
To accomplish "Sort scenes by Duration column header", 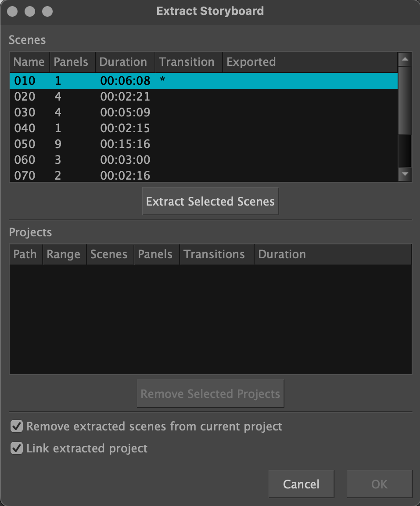I will click(x=123, y=62).
